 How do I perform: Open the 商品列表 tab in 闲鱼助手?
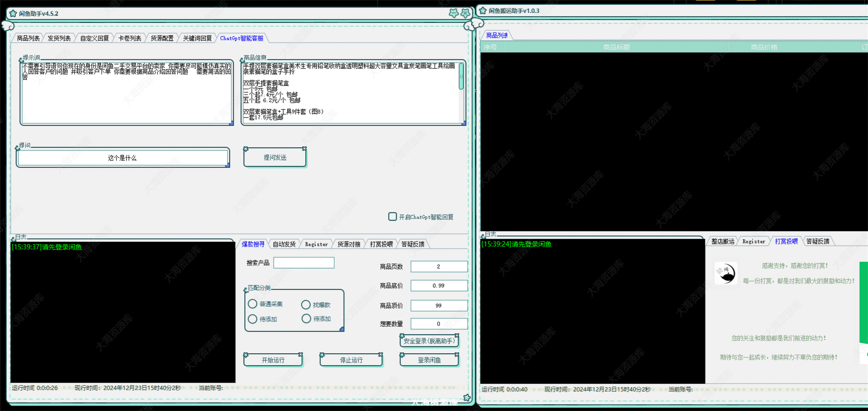pos(28,38)
